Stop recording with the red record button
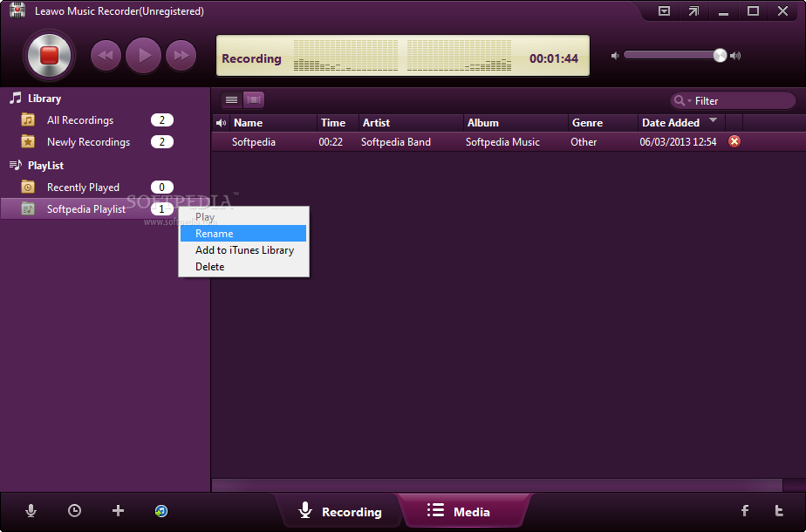 click(50, 55)
